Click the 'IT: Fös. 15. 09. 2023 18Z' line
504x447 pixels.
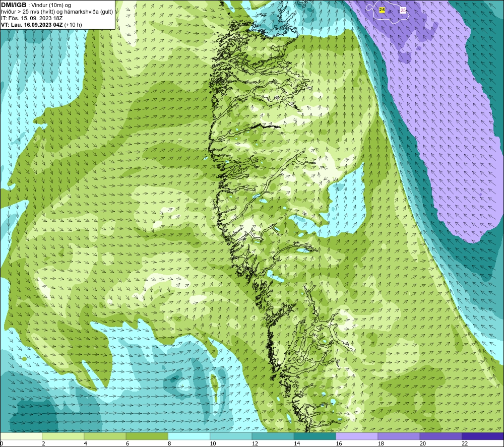[x=32, y=18]
